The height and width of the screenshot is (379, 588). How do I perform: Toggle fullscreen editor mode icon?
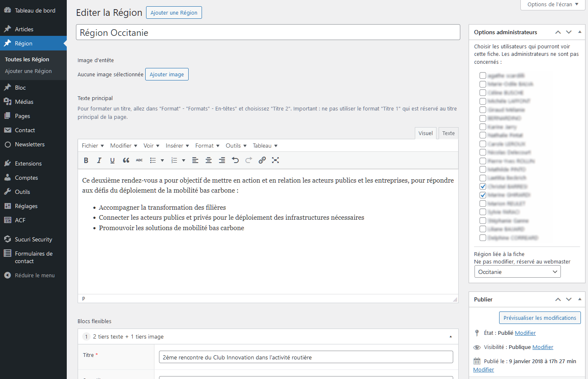click(x=275, y=160)
